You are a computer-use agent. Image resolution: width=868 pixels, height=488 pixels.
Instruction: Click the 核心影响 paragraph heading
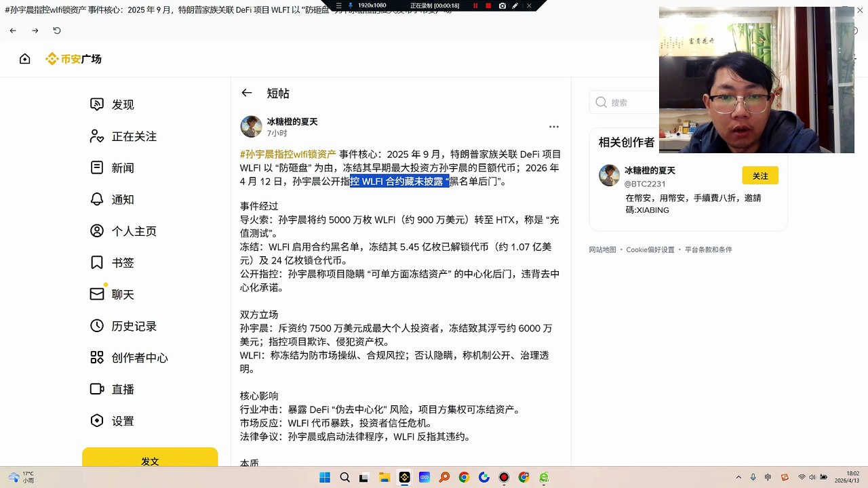click(259, 396)
